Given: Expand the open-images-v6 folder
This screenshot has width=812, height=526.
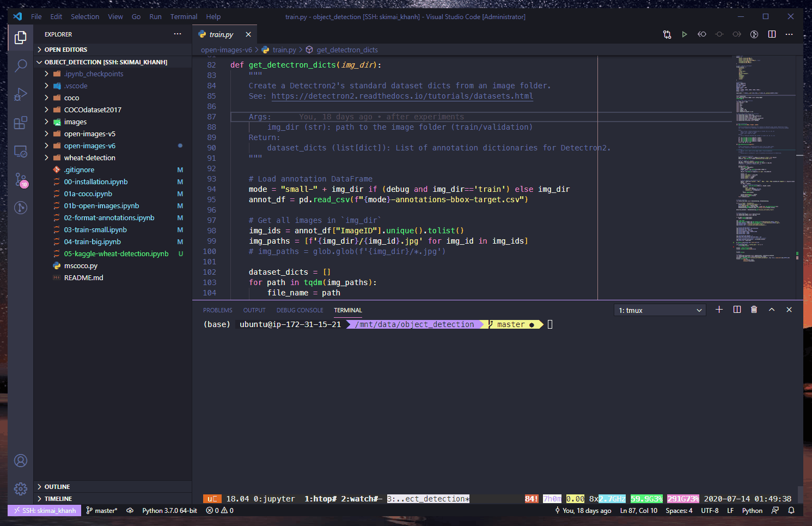Looking at the screenshot, I should [90, 146].
